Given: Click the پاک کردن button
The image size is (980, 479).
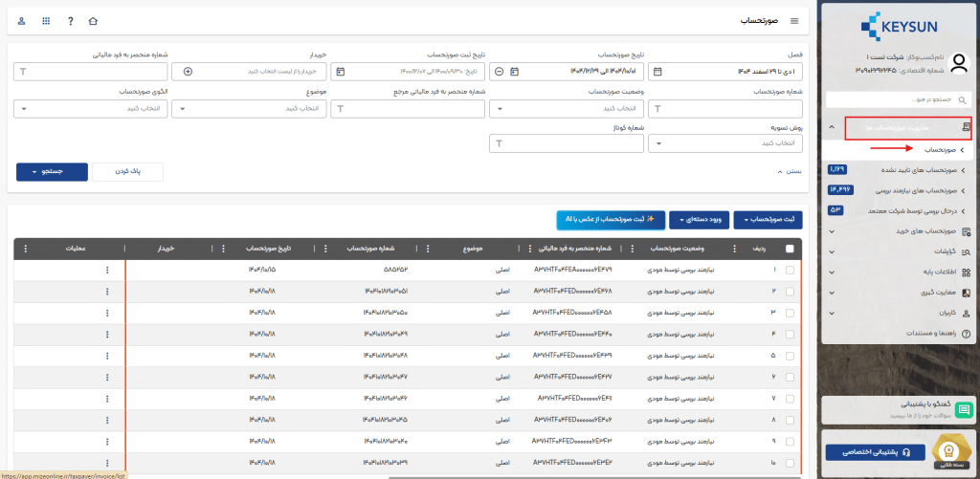Looking at the screenshot, I should 128,171.
